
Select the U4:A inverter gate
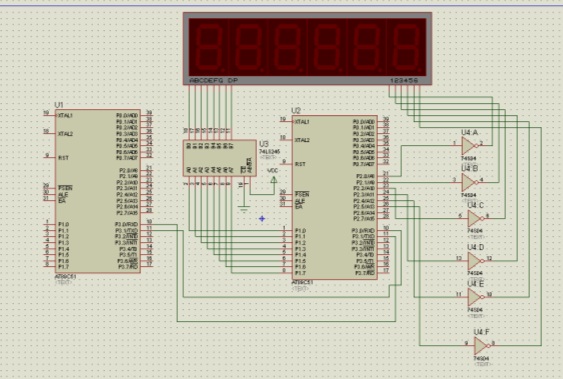469,146
